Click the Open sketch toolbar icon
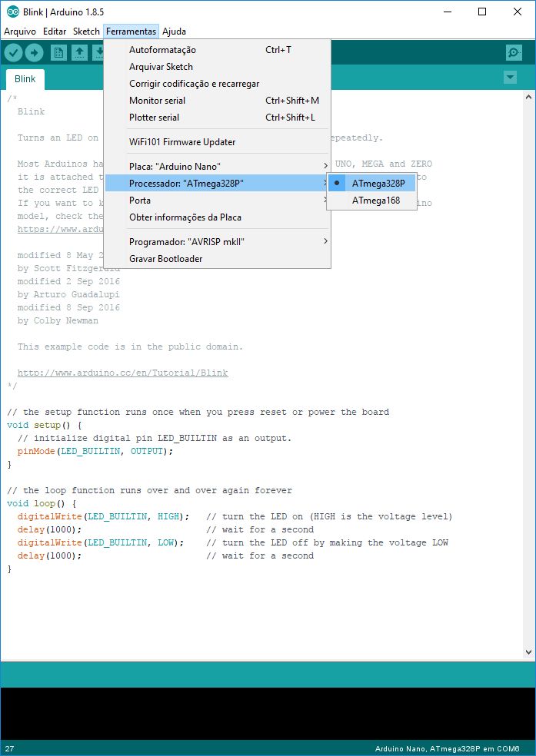This screenshot has width=536, height=756. (80, 52)
